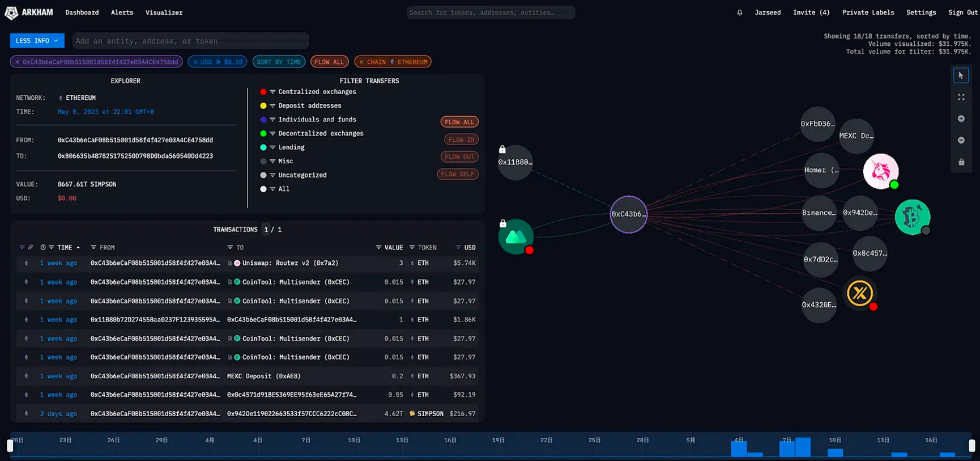
Task: Open the TOKEN column filter
Action: pos(412,247)
